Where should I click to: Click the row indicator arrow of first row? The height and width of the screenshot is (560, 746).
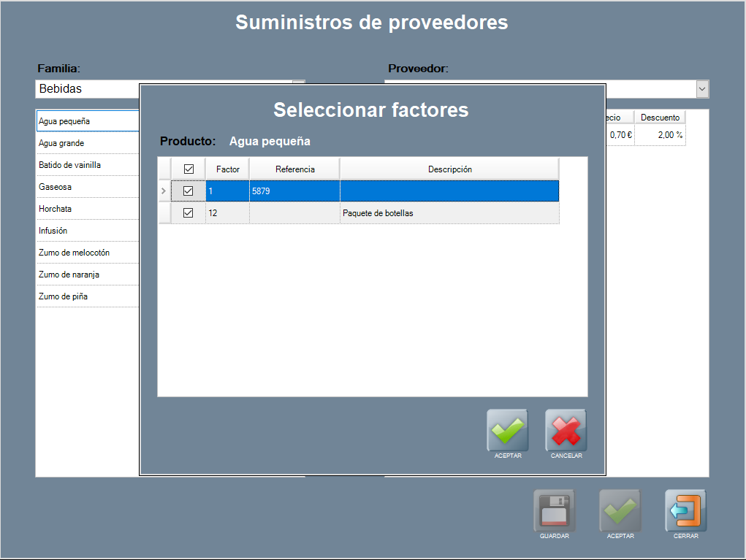point(164,191)
